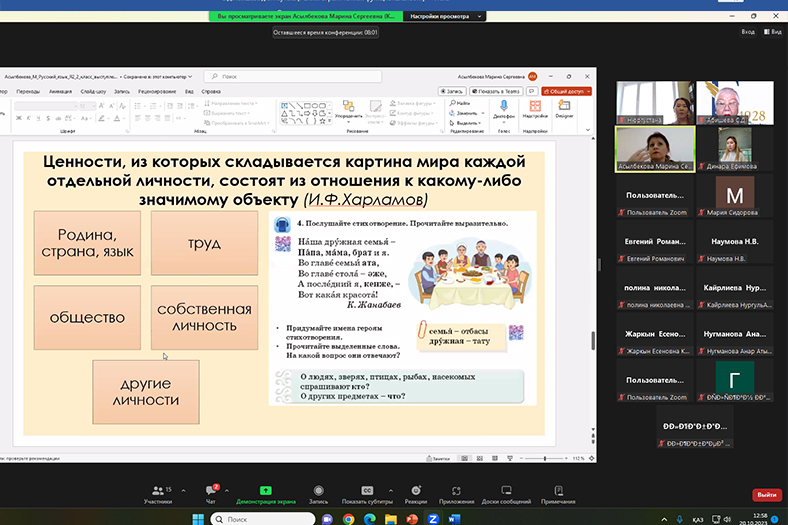Image resolution: width=788 pixels, height=525 pixels.
Task: Open the Zoom participants panel
Action: 157,491
